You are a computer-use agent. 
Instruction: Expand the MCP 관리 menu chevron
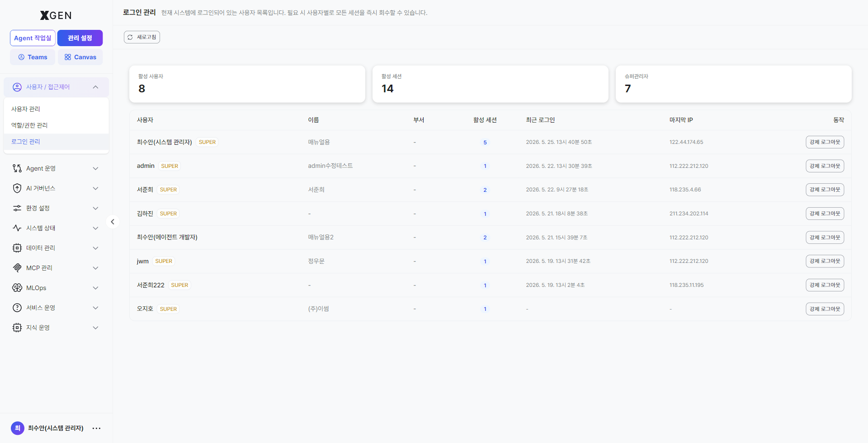[95, 268]
